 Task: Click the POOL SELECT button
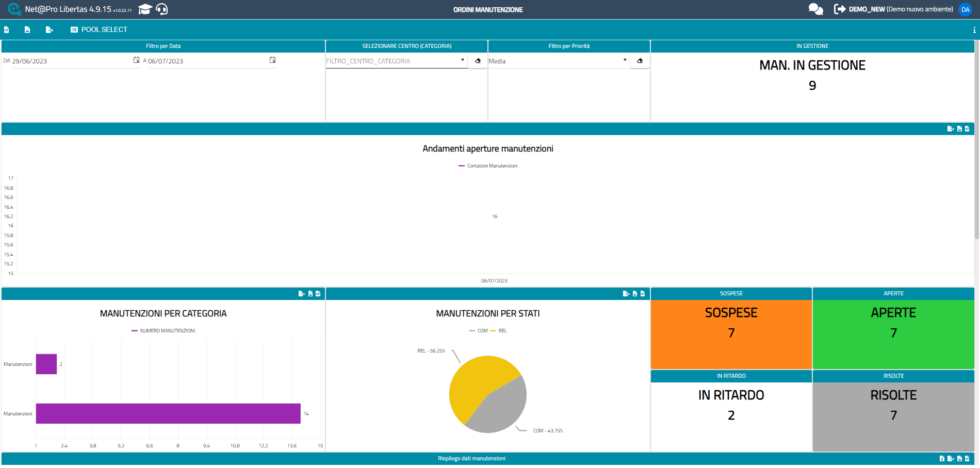point(99,30)
